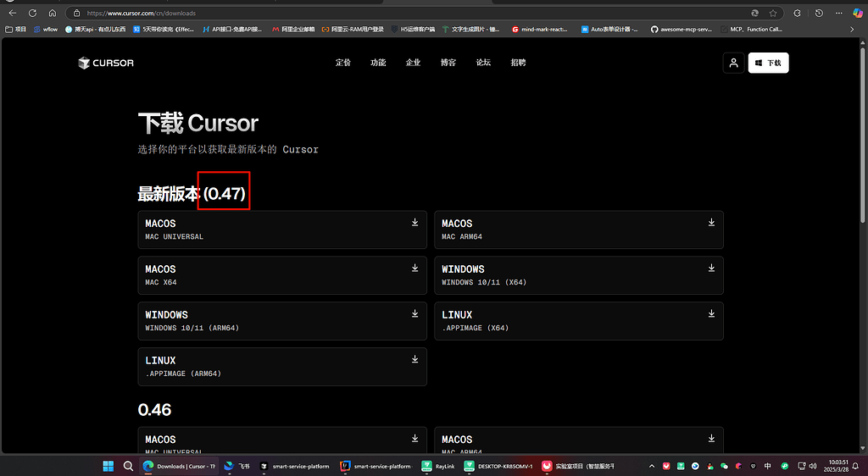The width and height of the screenshot is (868, 476).
Task: Download macOS Mac X64 build
Action: (282, 275)
